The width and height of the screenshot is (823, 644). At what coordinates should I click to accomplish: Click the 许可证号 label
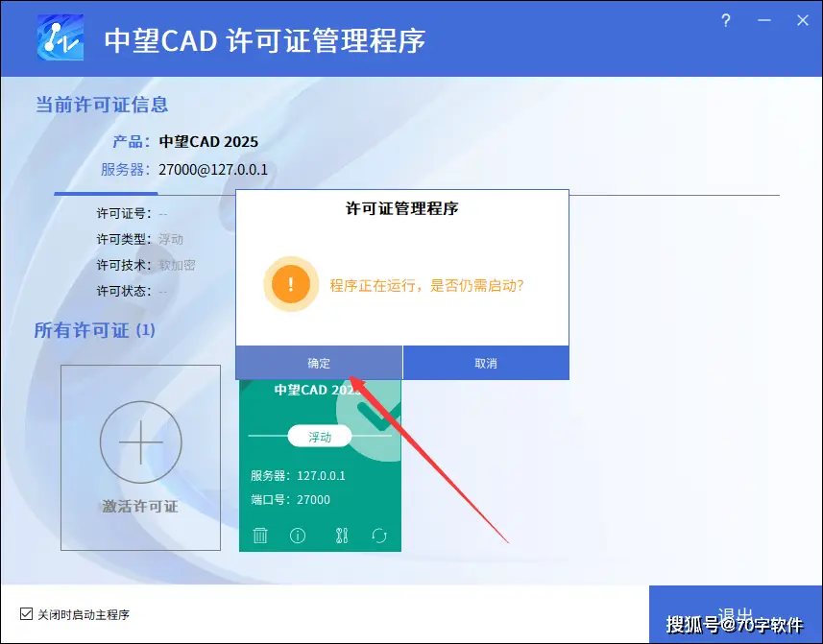pyautogui.click(x=125, y=213)
